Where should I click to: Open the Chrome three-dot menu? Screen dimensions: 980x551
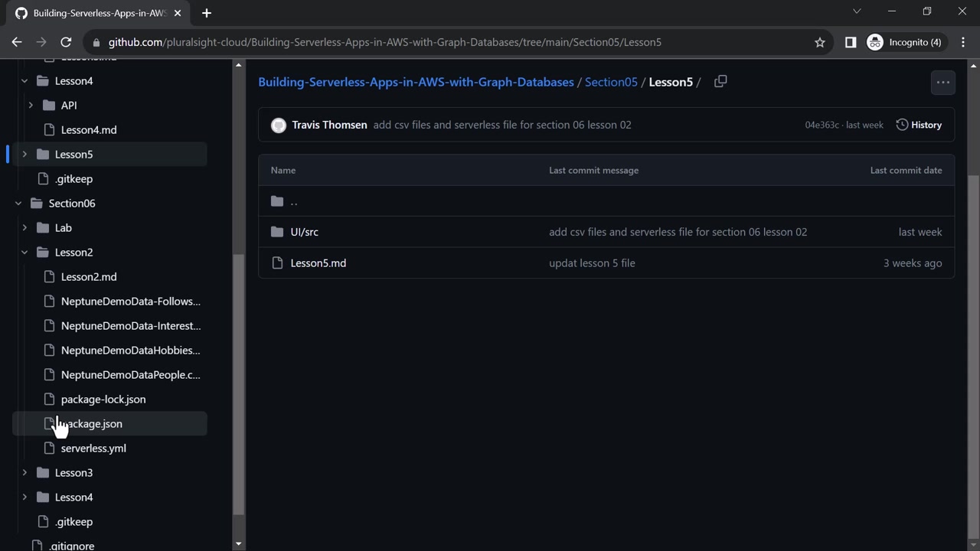[x=963, y=42]
